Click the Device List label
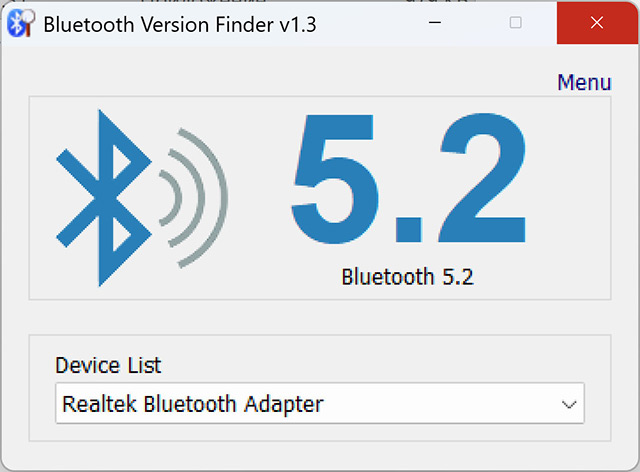 [x=108, y=365]
